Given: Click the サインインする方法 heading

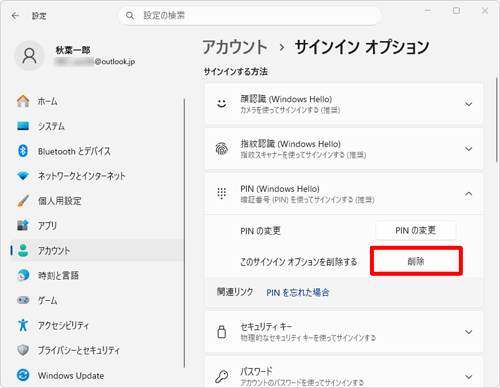Looking at the screenshot, I should (x=236, y=71).
